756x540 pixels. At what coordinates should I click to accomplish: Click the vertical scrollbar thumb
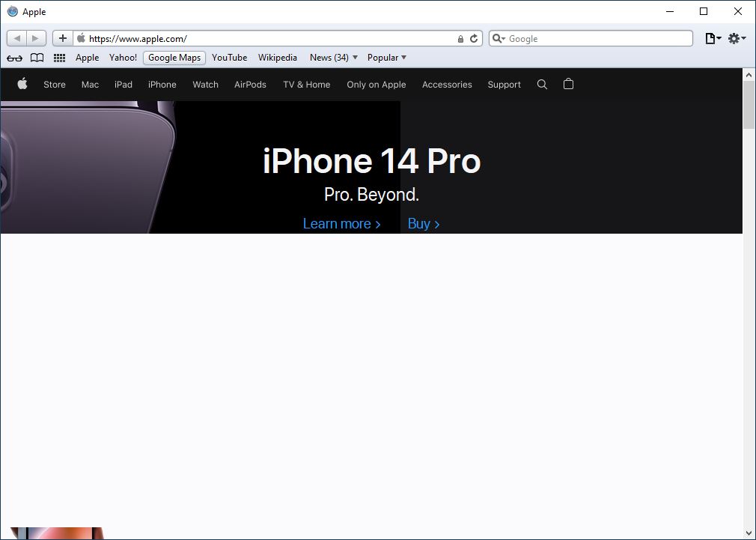point(749,105)
